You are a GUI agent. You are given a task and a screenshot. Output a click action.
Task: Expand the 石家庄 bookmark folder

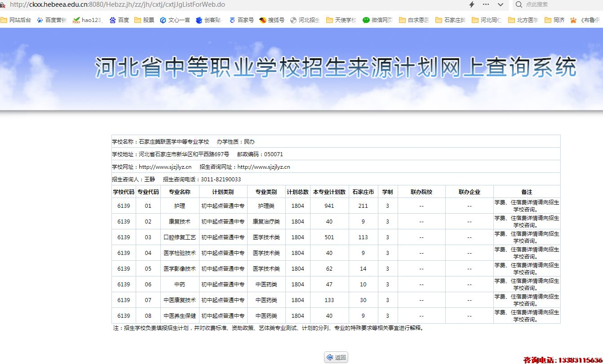coord(451,20)
